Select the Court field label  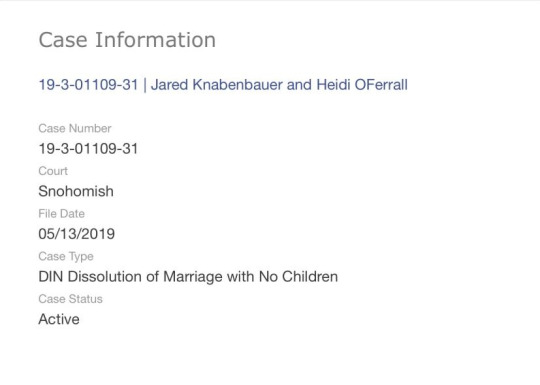[53, 171]
